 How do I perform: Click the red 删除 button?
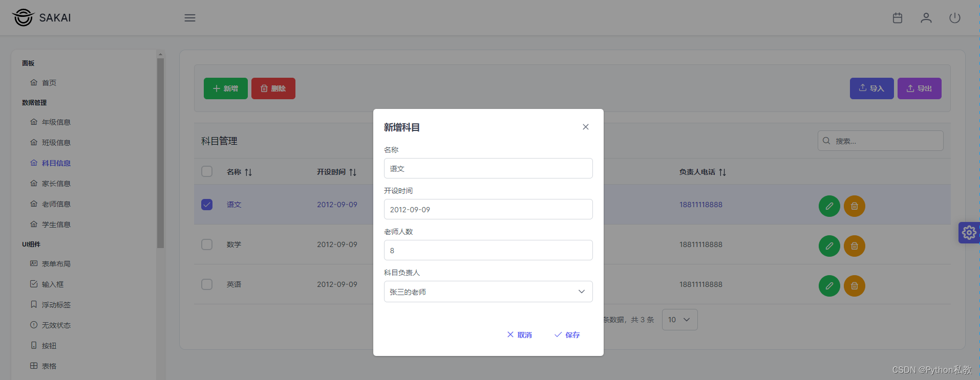(273, 88)
